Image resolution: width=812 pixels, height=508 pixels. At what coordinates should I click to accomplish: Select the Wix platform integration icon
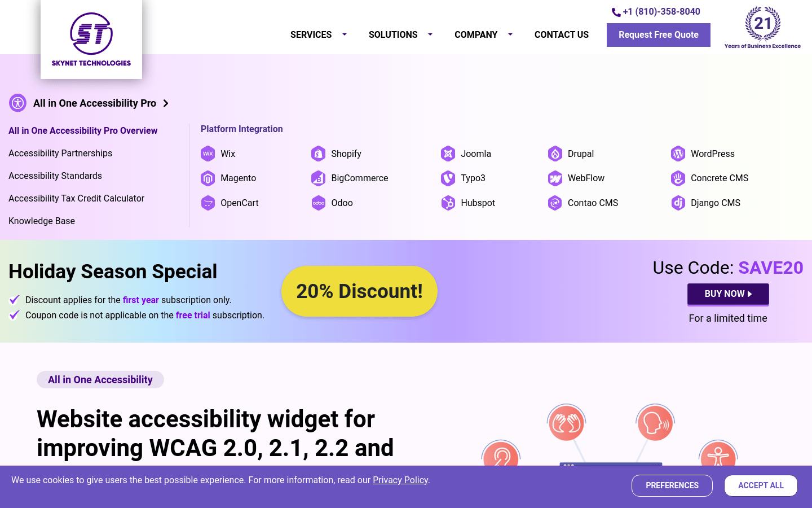(208, 154)
